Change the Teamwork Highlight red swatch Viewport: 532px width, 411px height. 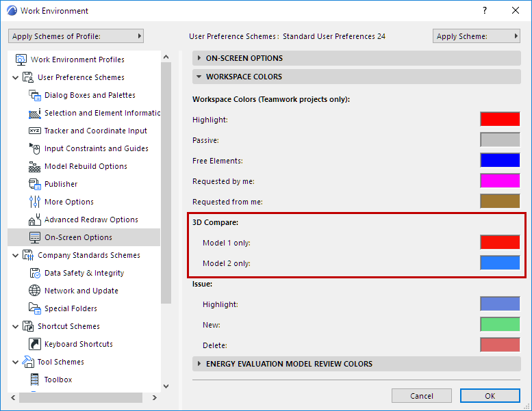click(500, 119)
